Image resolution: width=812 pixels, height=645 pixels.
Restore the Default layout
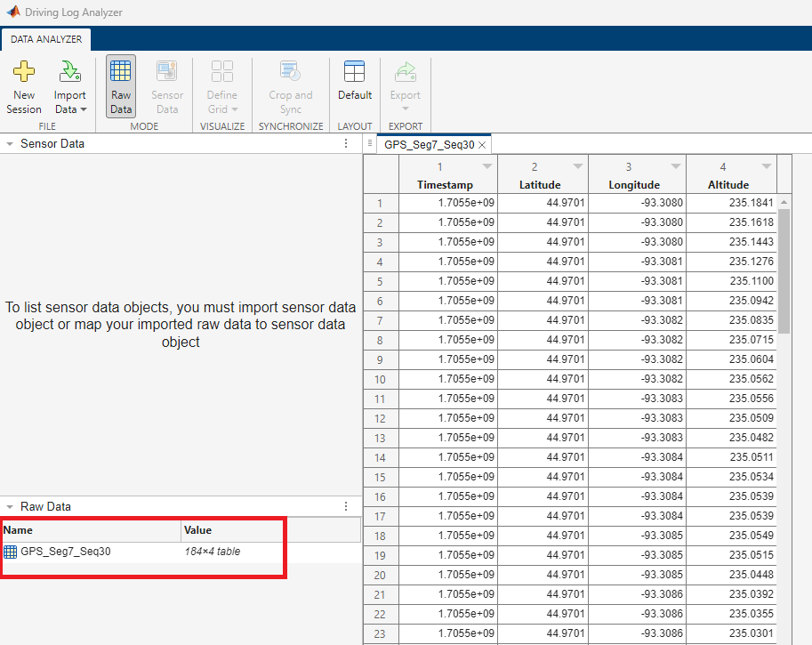(354, 85)
